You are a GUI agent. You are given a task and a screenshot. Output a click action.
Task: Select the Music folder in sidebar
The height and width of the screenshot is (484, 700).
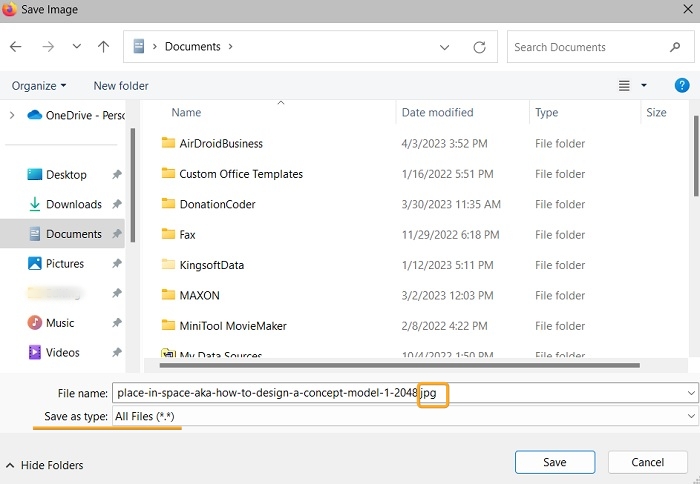tap(60, 323)
